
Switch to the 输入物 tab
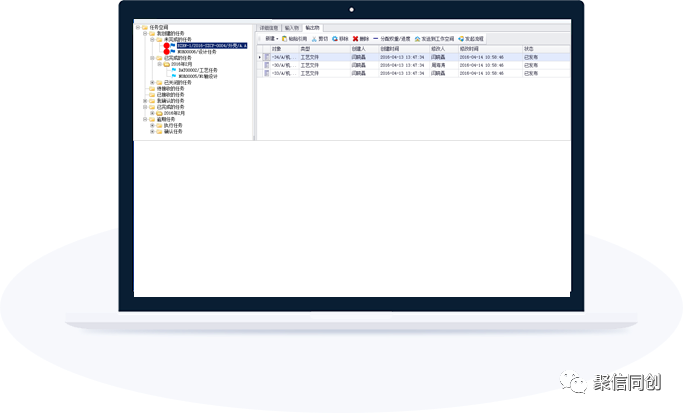[292, 28]
